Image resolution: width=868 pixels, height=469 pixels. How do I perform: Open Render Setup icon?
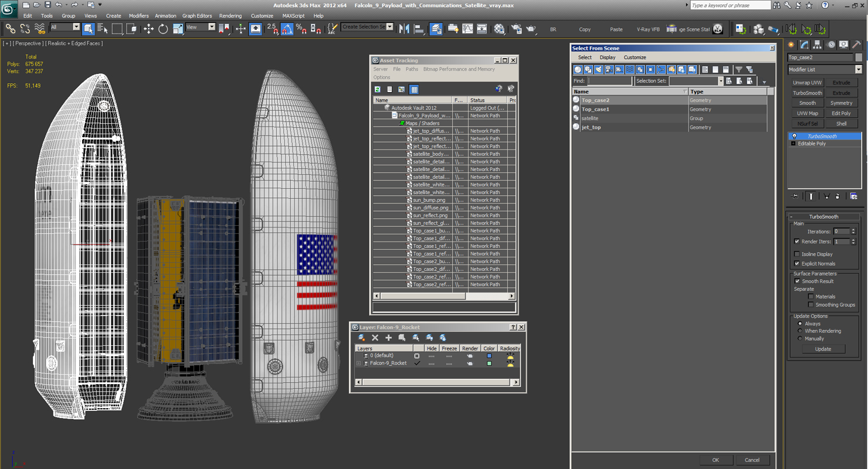pyautogui.click(x=517, y=29)
